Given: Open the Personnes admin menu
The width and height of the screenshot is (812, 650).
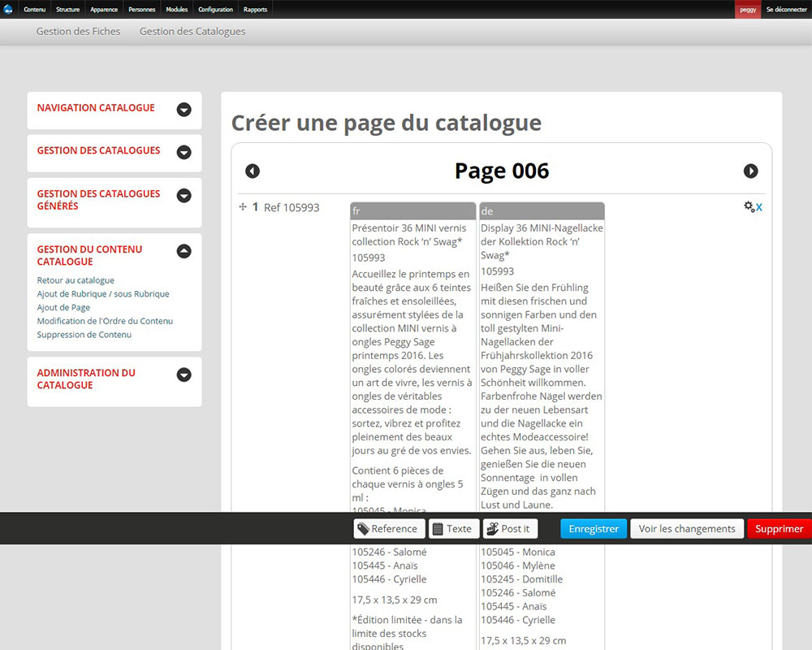Looking at the screenshot, I should [142, 9].
